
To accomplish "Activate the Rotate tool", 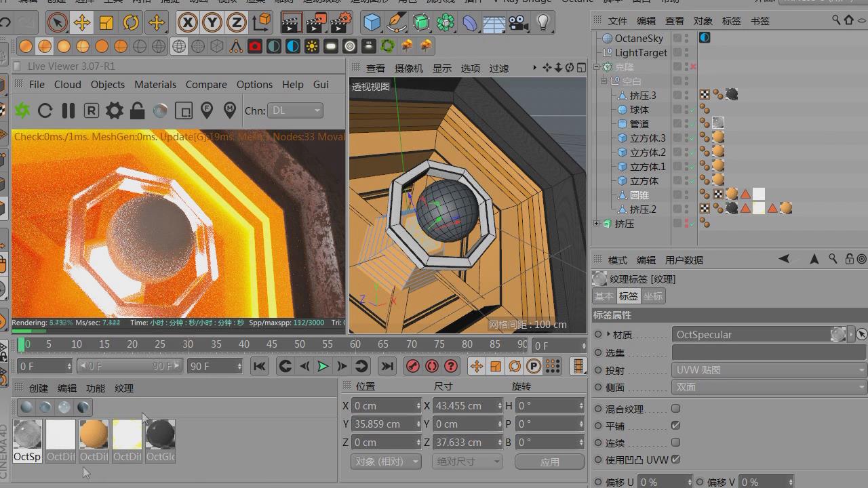I will [x=131, y=22].
